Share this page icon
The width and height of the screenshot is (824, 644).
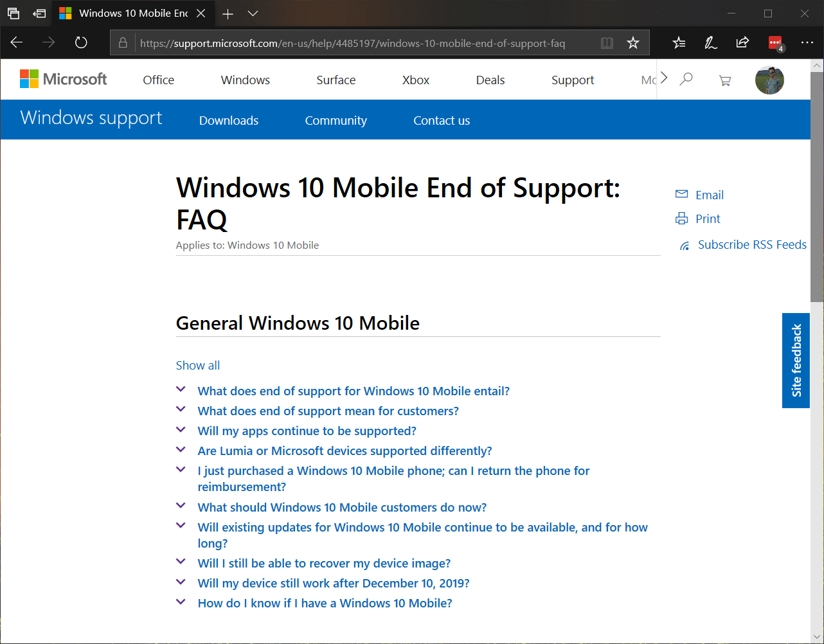742,42
